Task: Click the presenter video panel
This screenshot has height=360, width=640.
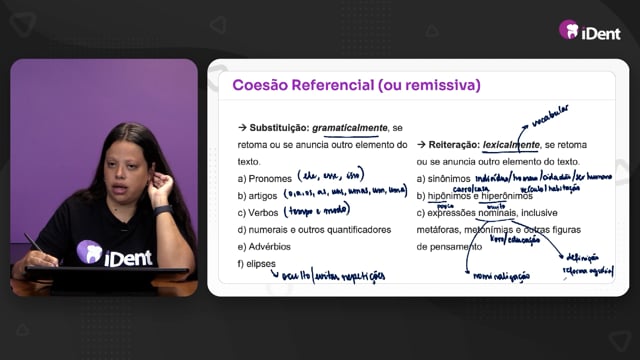Action: 104,178
